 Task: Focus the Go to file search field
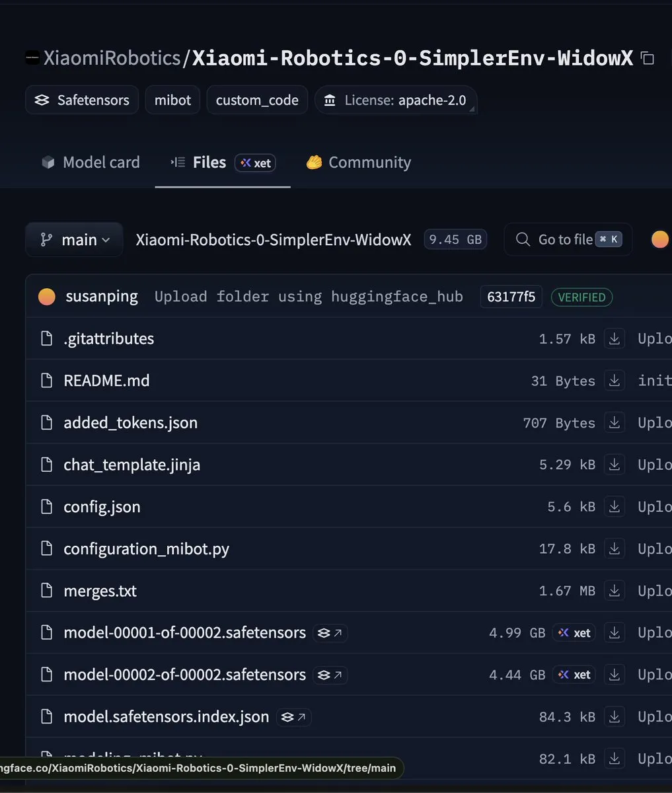[x=568, y=240]
